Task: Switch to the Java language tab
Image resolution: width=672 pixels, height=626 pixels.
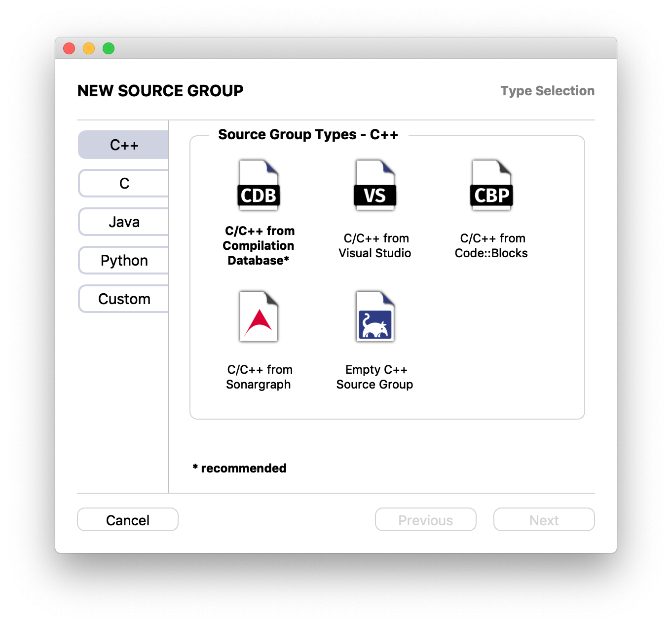Action: pos(123,222)
